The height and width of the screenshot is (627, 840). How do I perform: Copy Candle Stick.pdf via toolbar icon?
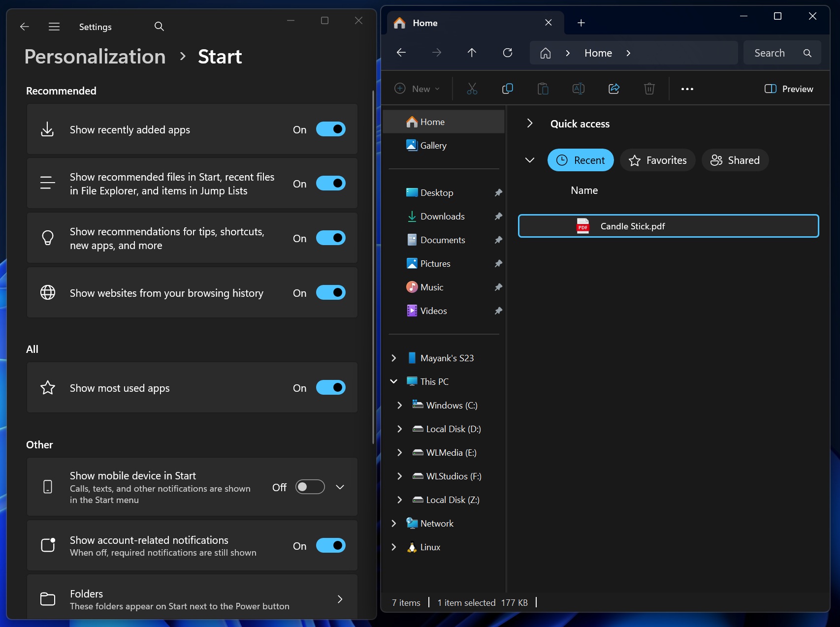click(x=507, y=89)
